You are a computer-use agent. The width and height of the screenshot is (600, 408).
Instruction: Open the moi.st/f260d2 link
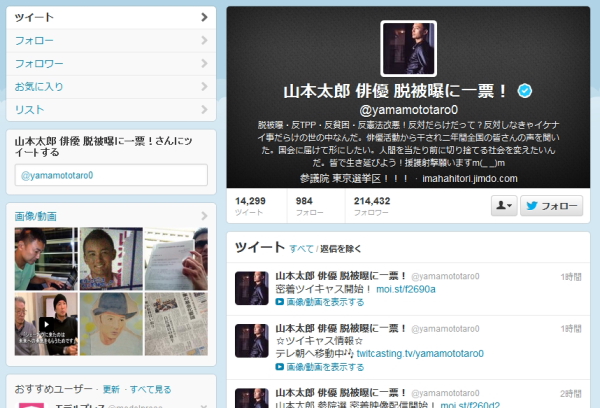pyautogui.click(x=470, y=405)
